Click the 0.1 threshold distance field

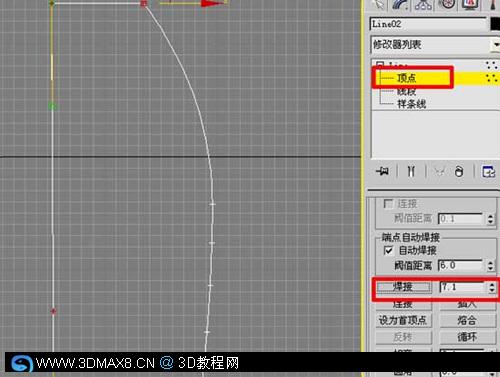pos(461,219)
